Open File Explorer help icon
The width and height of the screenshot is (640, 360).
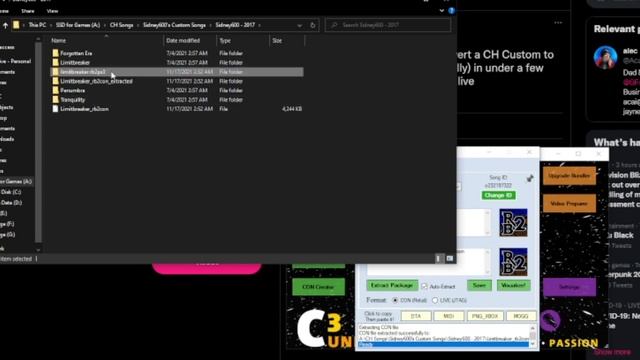coord(451,11)
